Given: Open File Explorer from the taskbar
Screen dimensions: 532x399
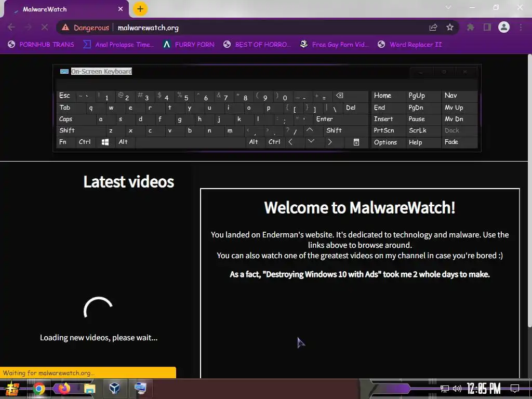Looking at the screenshot, I should (89, 389).
